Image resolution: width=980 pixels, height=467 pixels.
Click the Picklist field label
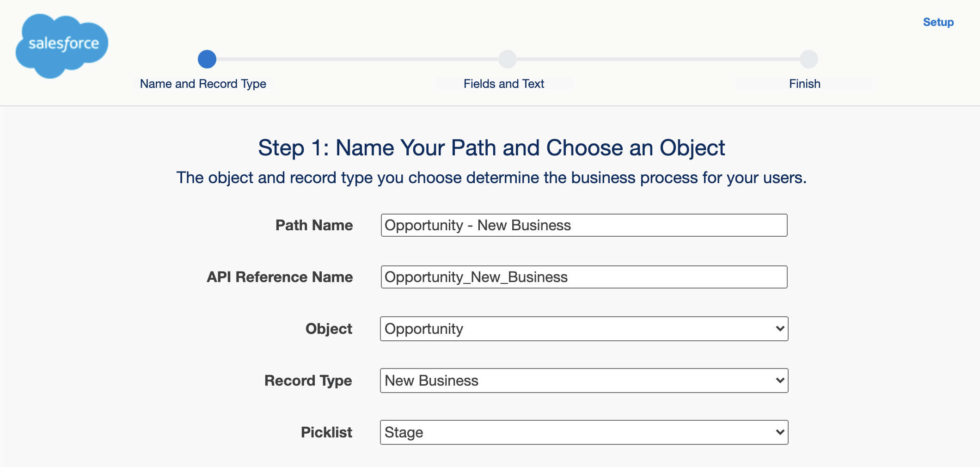pyautogui.click(x=327, y=432)
